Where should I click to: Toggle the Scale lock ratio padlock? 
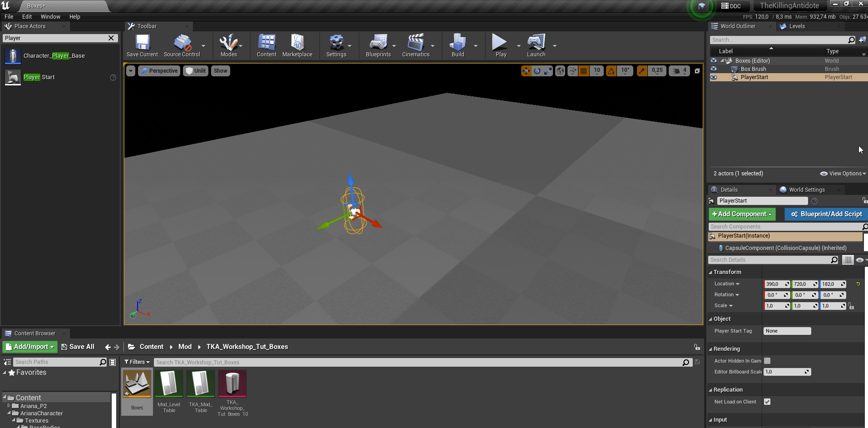click(x=851, y=306)
